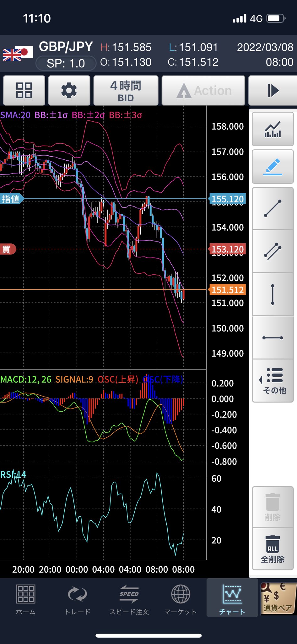
Task: Change the 4時間 BID timeframe
Action: tap(126, 91)
